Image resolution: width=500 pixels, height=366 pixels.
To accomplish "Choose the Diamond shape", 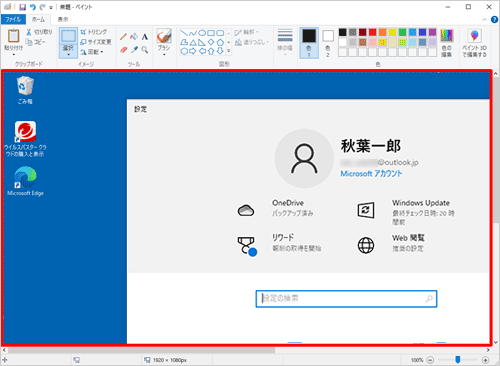I will pyautogui.click(x=211, y=42).
